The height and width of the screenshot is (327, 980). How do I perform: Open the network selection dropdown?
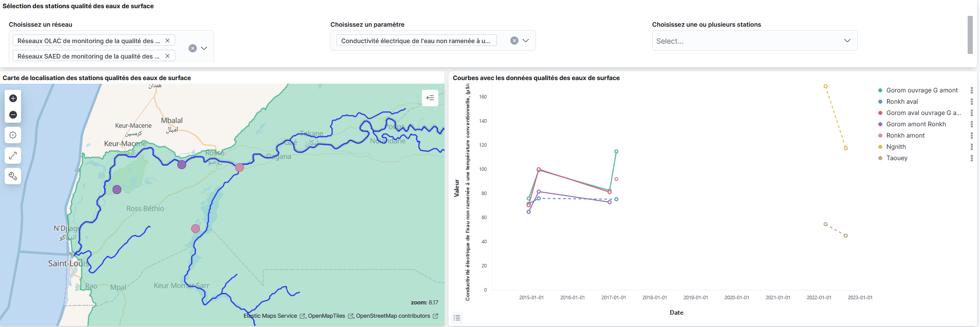click(204, 48)
